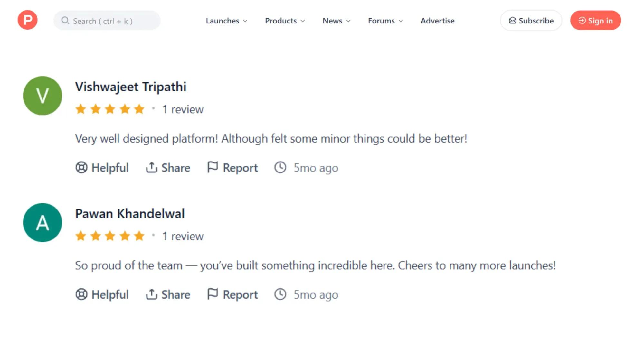The image size is (644, 362).
Task: Click Vishwajeet Tripathi's green avatar
Action: pos(42,96)
